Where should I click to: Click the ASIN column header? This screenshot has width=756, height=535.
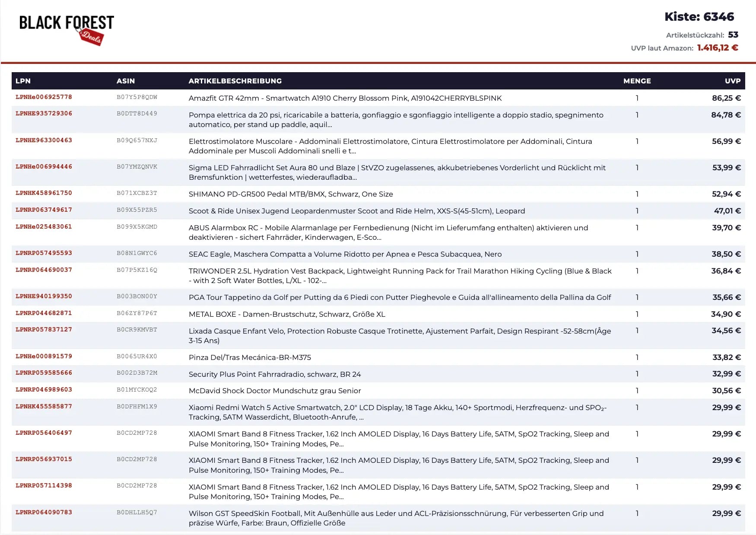(126, 81)
